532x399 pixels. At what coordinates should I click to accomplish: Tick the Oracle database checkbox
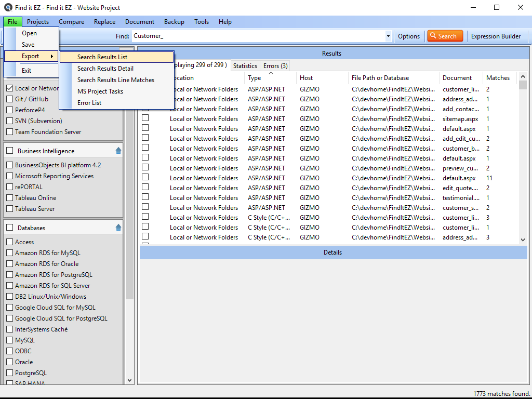[x=10, y=362]
